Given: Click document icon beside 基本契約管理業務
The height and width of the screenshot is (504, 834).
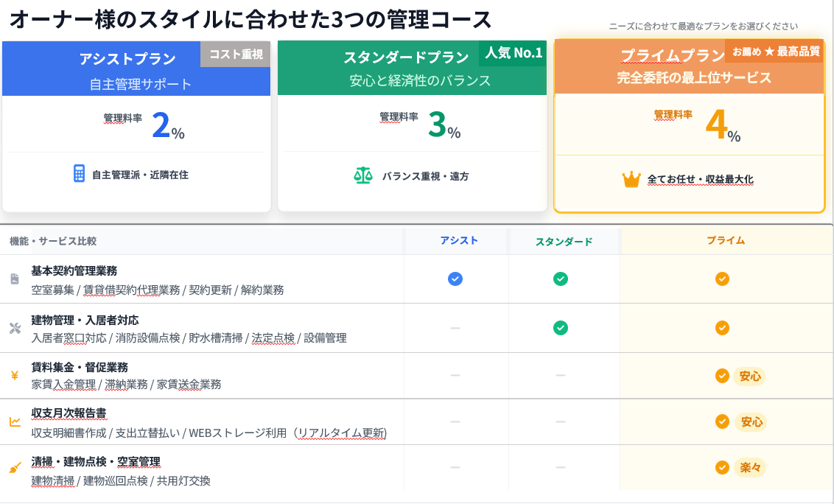Looking at the screenshot, I should click(15, 279).
